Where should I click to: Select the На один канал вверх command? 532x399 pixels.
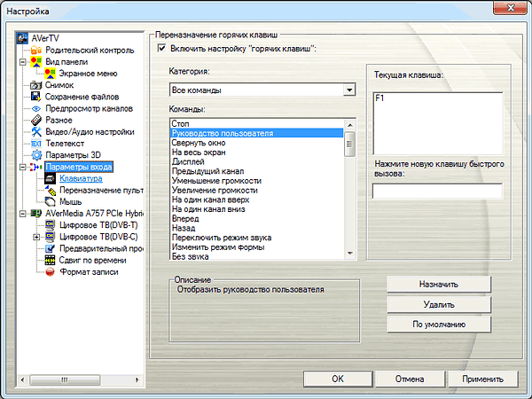point(257,199)
